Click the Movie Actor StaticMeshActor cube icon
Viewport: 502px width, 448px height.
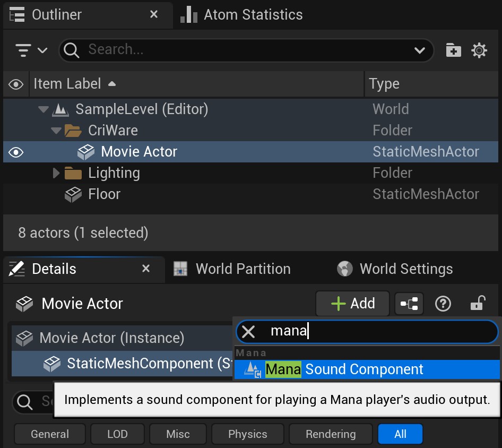85,152
